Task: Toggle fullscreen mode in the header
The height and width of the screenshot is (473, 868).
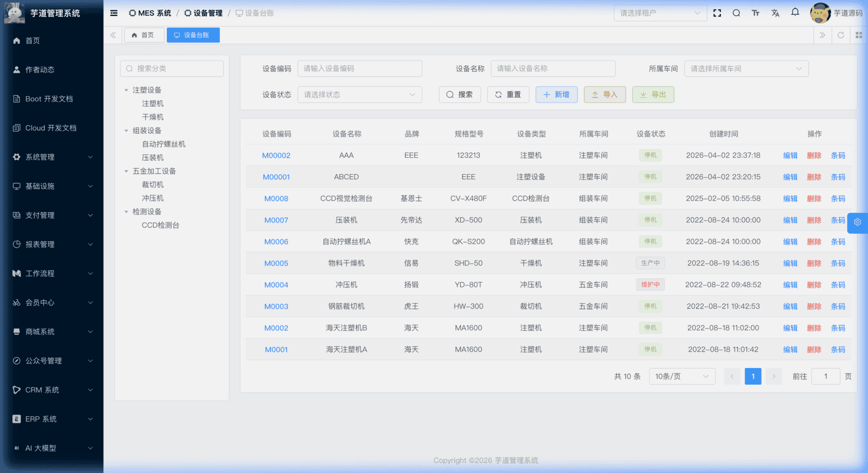Action: (x=717, y=13)
